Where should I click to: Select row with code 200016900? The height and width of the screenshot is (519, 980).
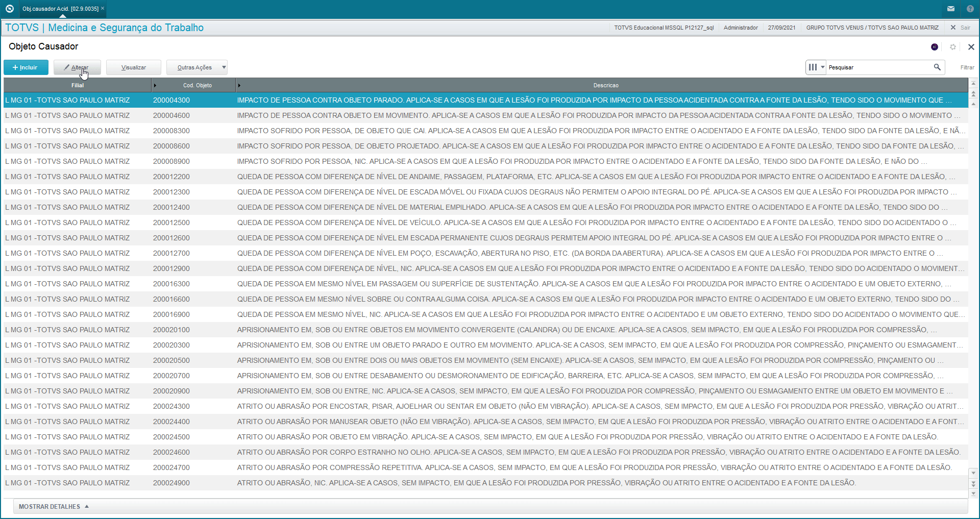485,314
